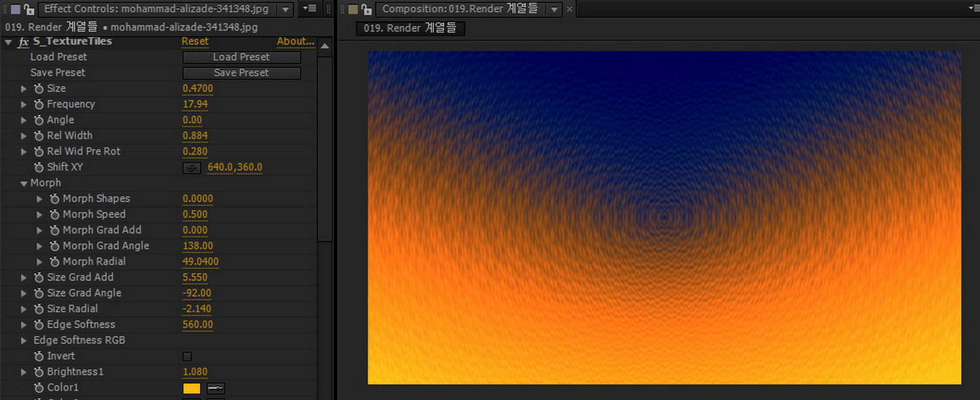Image resolution: width=980 pixels, height=400 pixels.
Task: Select the 019. Render composition tab
Action: [x=410, y=28]
